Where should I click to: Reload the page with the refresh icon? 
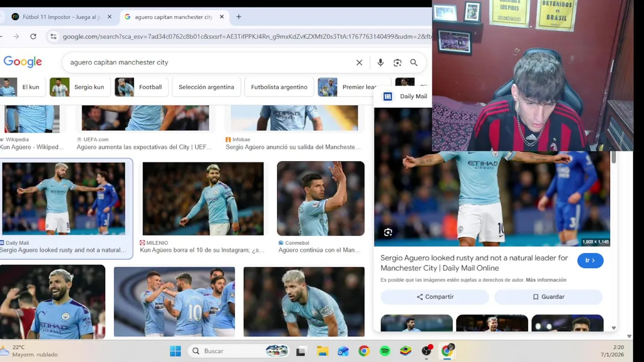tap(33, 36)
